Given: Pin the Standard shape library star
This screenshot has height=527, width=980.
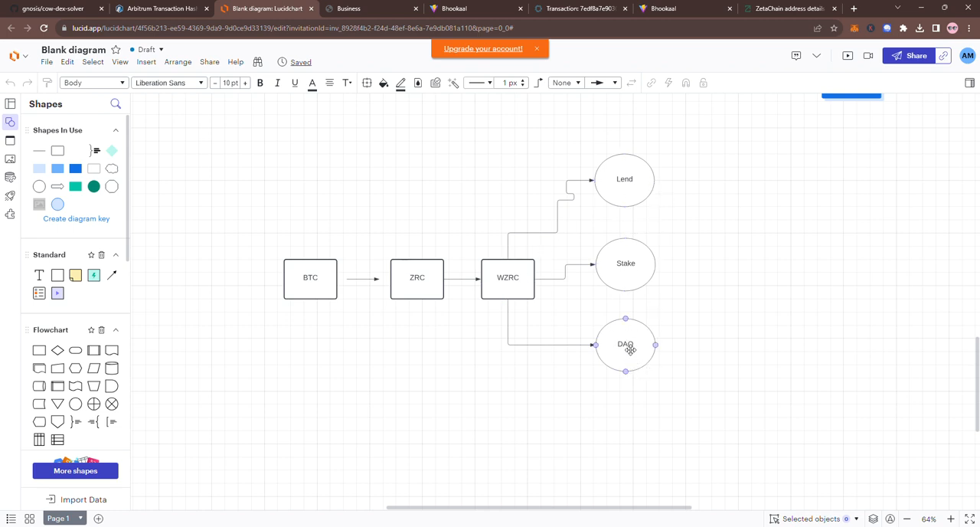Looking at the screenshot, I should click(91, 255).
